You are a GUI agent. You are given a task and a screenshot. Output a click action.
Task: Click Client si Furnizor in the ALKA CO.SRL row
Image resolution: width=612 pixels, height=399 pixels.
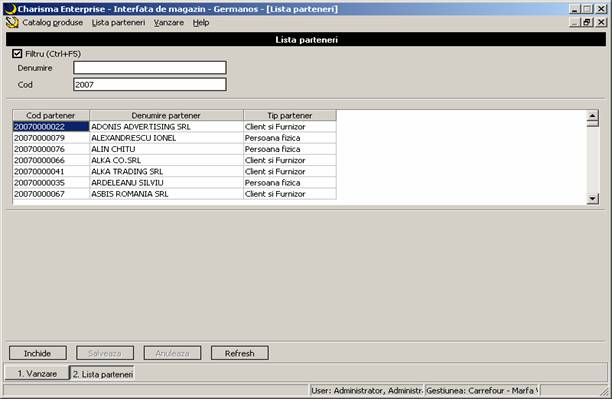290,160
